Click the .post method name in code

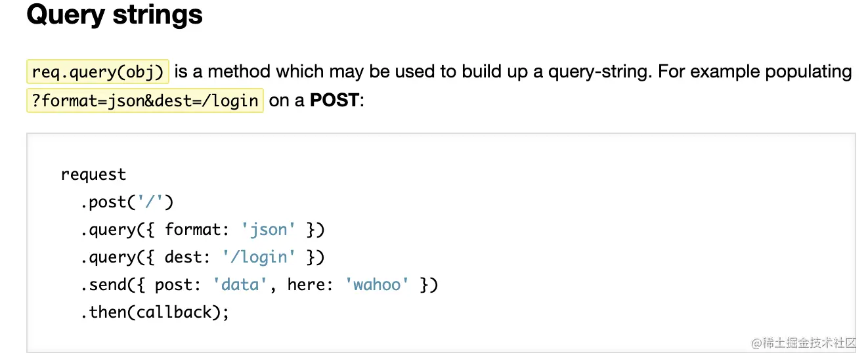[x=105, y=202]
